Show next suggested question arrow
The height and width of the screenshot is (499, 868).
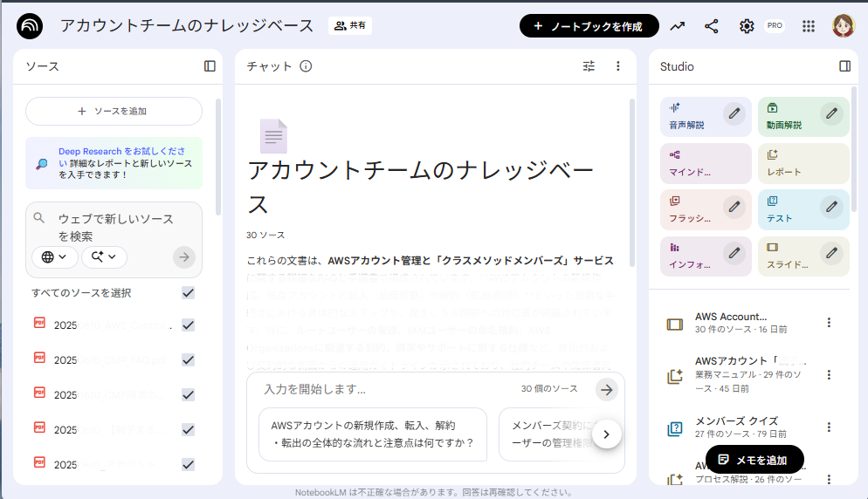606,434
